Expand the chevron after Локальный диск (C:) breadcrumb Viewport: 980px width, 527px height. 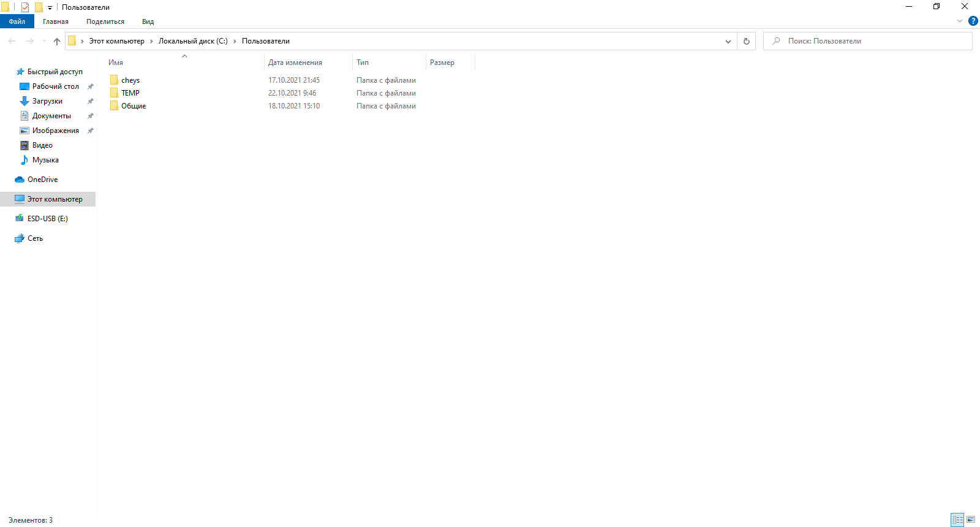pos(235,41)
